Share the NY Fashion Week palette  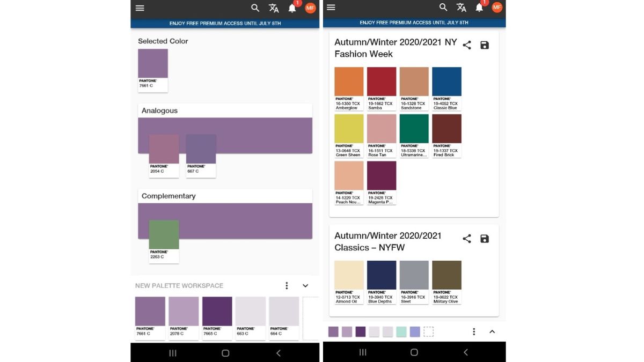click(466, 45)
